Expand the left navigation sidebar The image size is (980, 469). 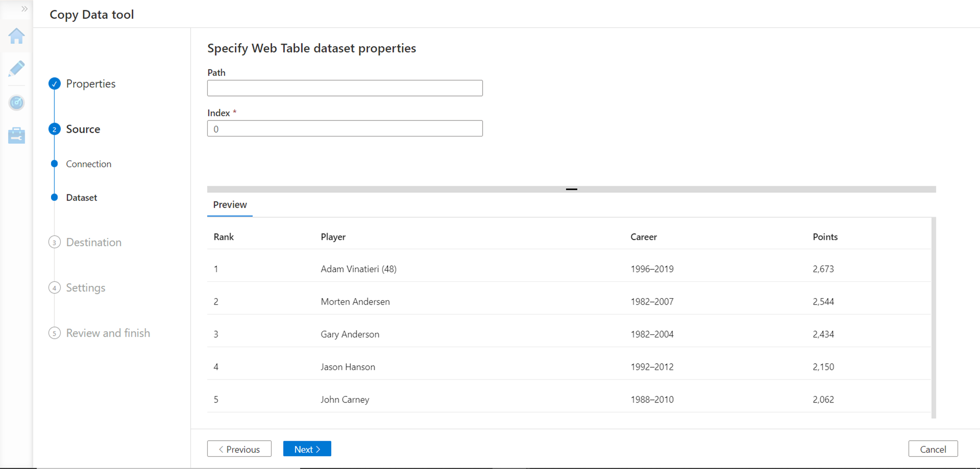(x=24, y=9)
